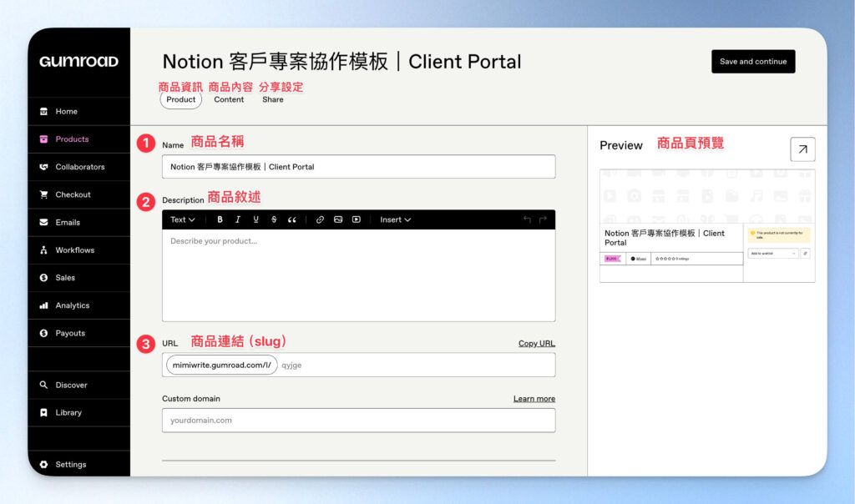The height and width of the screenshot is (504, 855).
Task: Select the Product tab
Action: (x=180, y=99)
